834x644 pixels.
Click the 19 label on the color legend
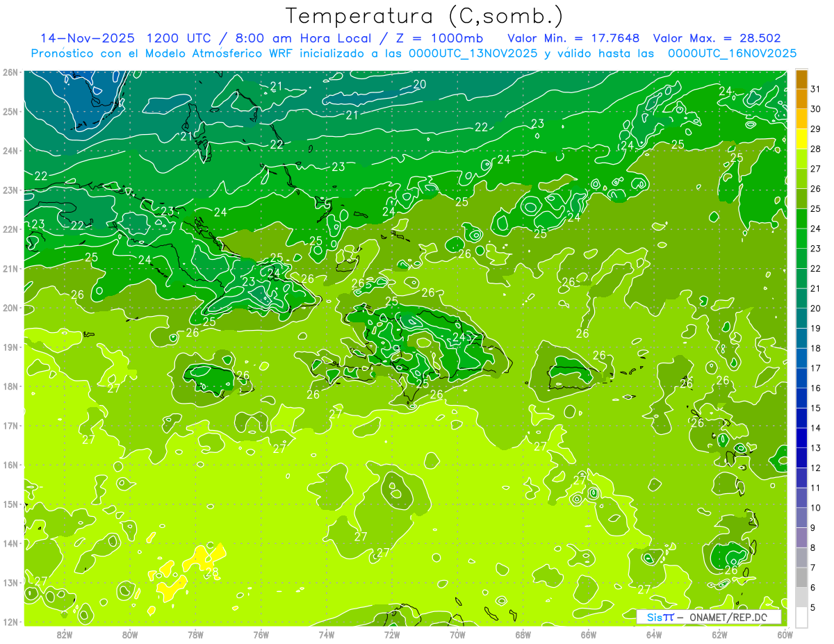(x=815, y=328)
